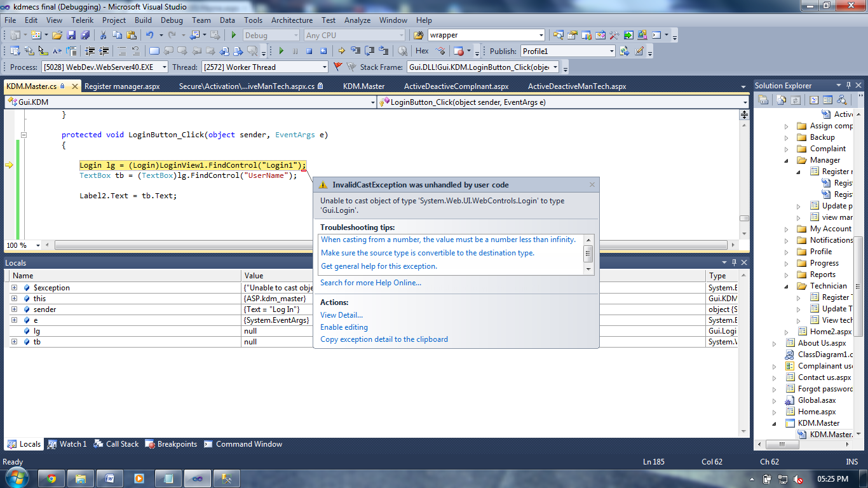This screenshot has height=488, width=868.
Task: Click the Cut scissors icon
Action: pyautogui.click(x=104, y=36)
